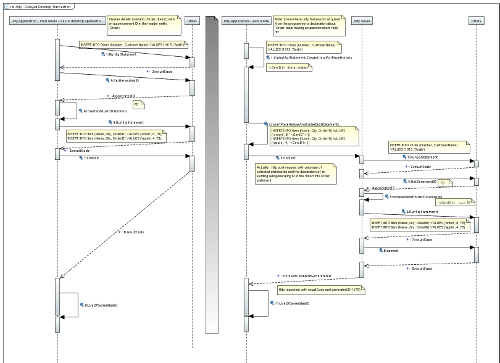Select the Jdbj server lifeline header

pyautogui.click(x=362, y=21)
